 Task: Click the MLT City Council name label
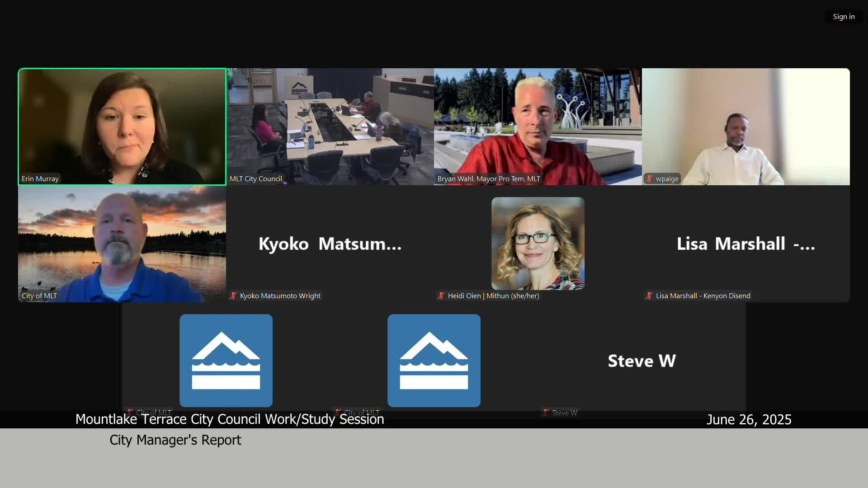256,179
